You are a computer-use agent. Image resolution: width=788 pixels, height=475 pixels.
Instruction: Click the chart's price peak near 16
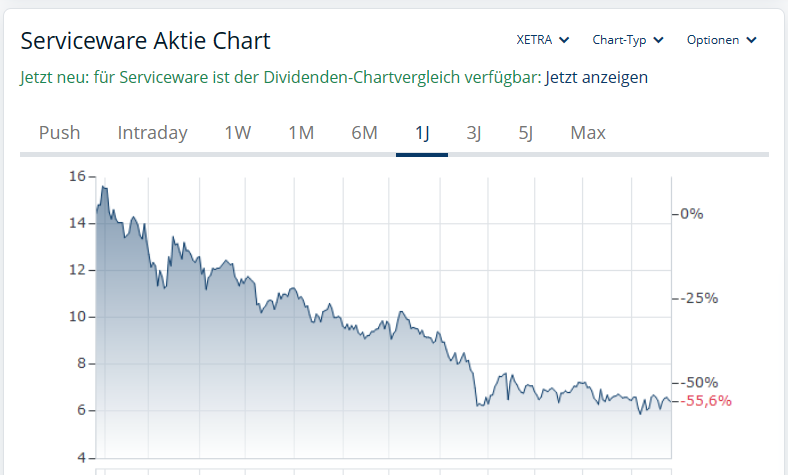[103, 187]
